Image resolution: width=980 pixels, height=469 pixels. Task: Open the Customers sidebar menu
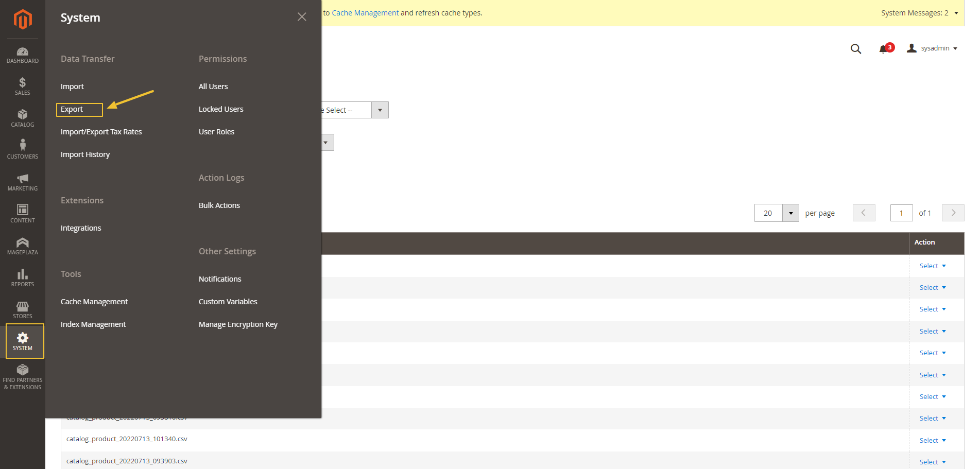pos(23,149)
